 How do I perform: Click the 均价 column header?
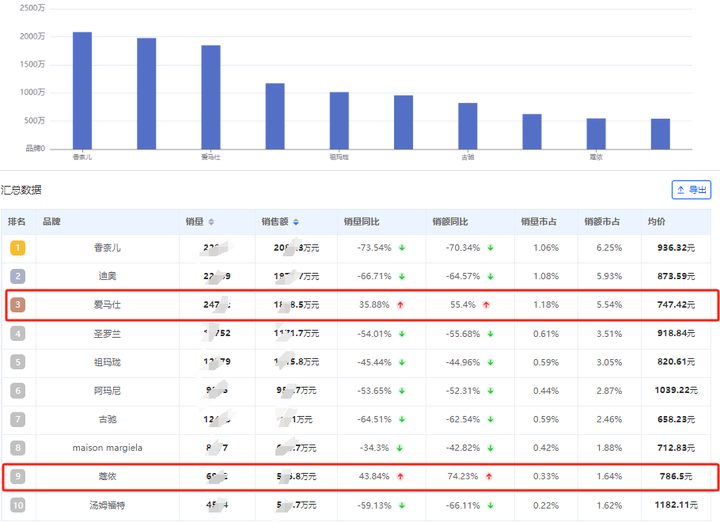[x=656, y=222]
